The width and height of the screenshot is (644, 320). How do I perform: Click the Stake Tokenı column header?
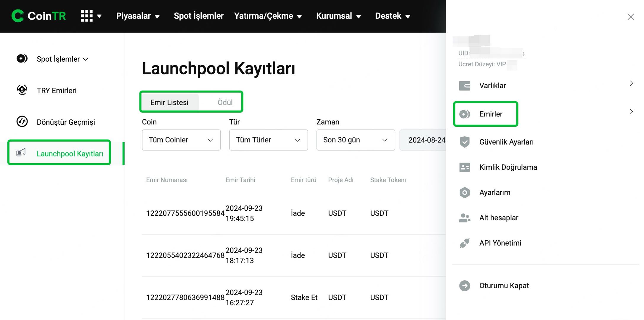tap(388, 180)
